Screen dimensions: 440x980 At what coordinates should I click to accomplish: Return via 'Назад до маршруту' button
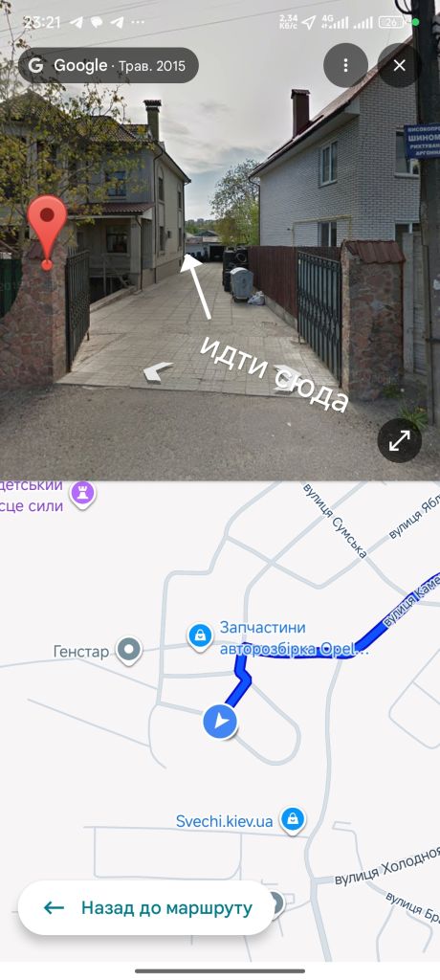(x=146, y=907)
